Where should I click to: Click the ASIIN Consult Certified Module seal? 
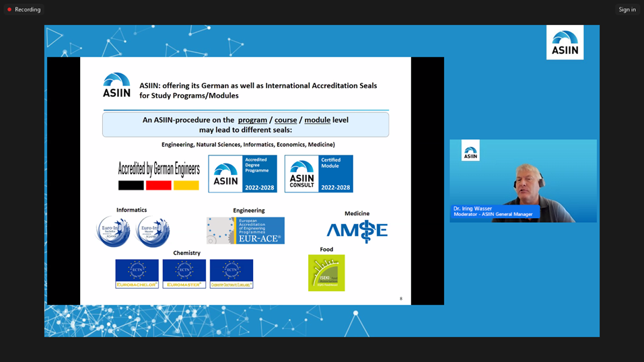(319, 174)
